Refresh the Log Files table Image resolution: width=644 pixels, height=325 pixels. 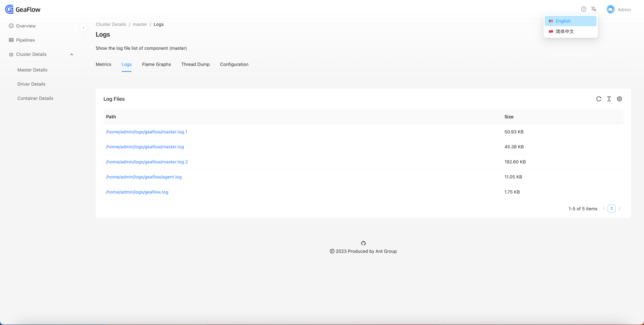click(598, 99)
